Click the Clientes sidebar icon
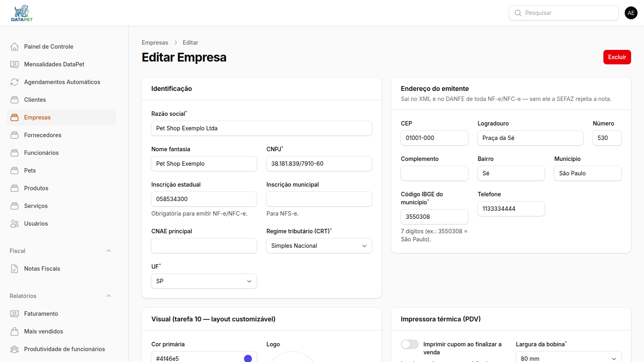The height and width of the screenshot is (362, 644). pos(14,100)
